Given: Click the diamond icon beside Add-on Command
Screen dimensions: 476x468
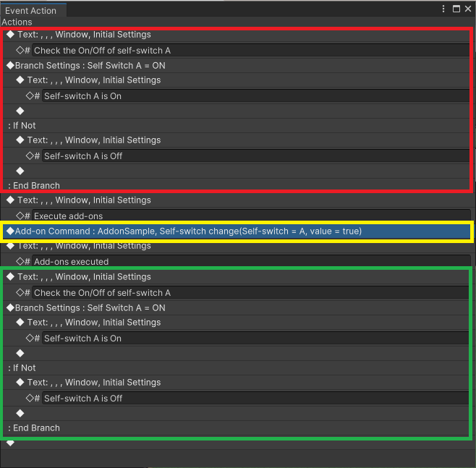Looking at the screenshot, I should coord(10,231).
